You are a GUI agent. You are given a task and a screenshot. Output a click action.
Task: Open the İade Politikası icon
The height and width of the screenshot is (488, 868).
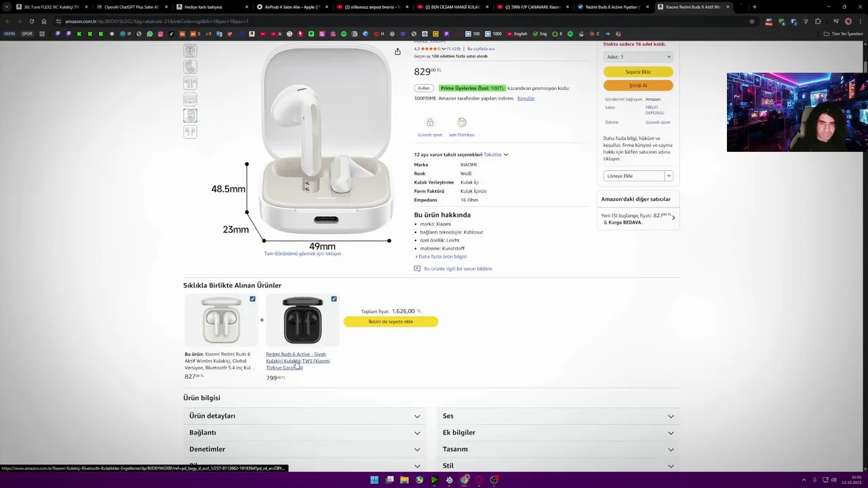coord(462,123)
